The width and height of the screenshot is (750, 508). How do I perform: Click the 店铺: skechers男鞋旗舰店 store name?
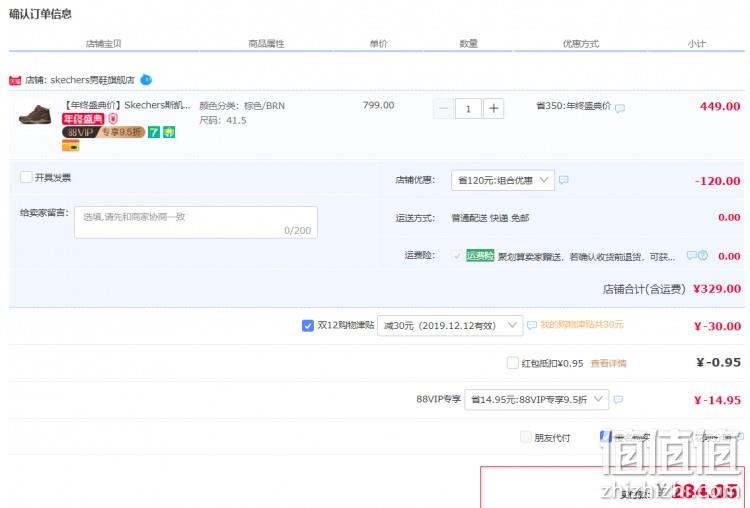pyautogui.click(x=80, y=80)
